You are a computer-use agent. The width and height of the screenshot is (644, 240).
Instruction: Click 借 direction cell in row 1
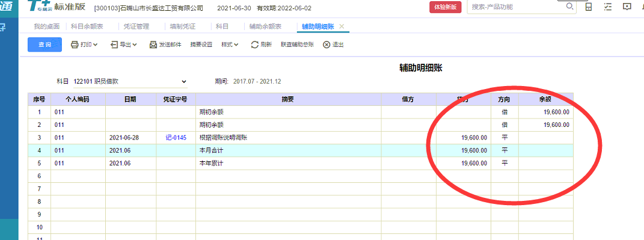point(504,112)
